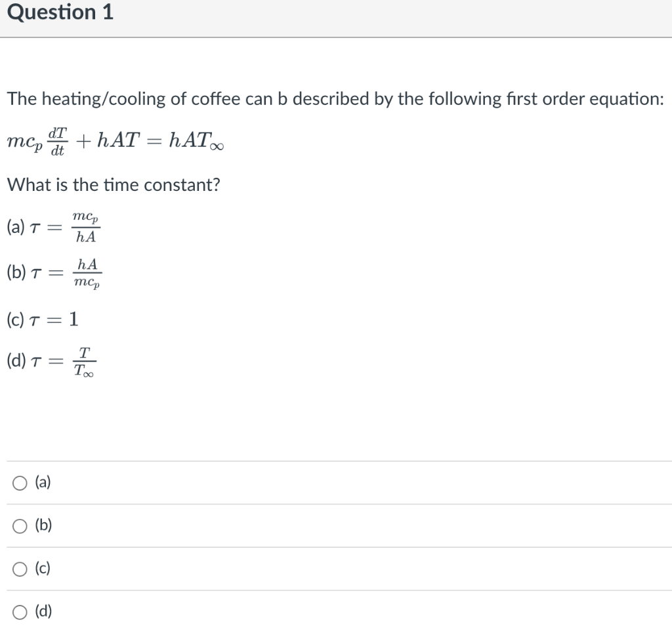Screen dimensions: 672x639
Task: Click the "Question 1" heading
Action: (60, 12)
